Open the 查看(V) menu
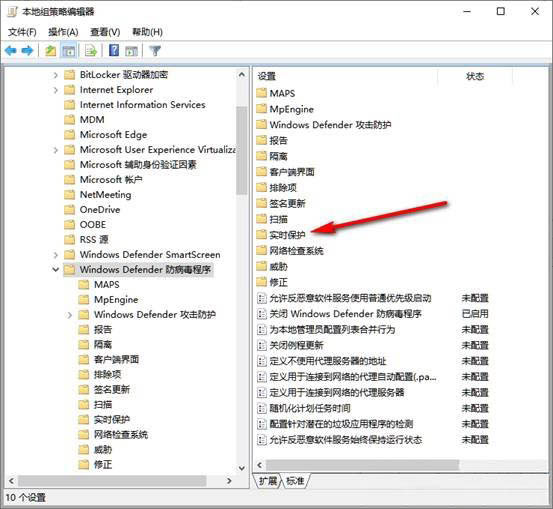Screen dimensions: 553x509 click(x=105, y=32)
